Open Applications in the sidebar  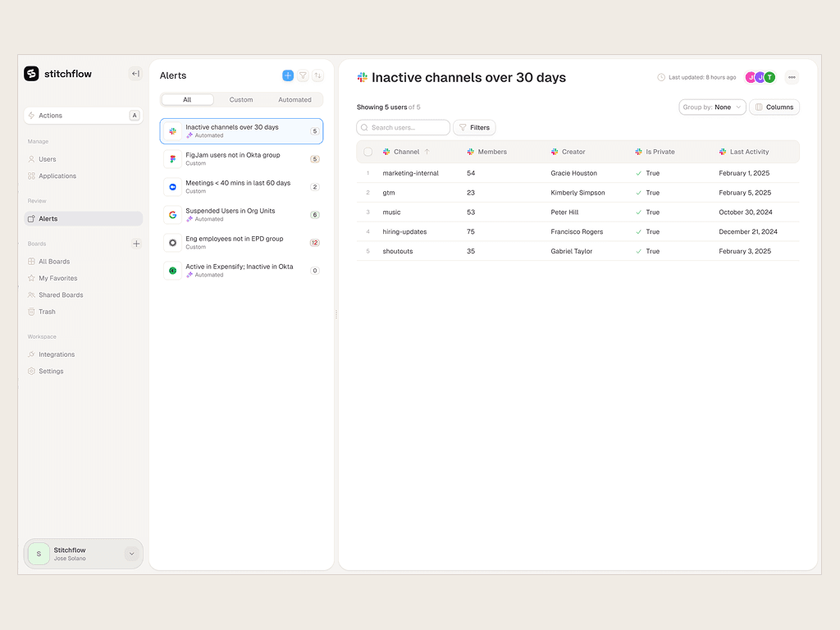pos(83,176)
